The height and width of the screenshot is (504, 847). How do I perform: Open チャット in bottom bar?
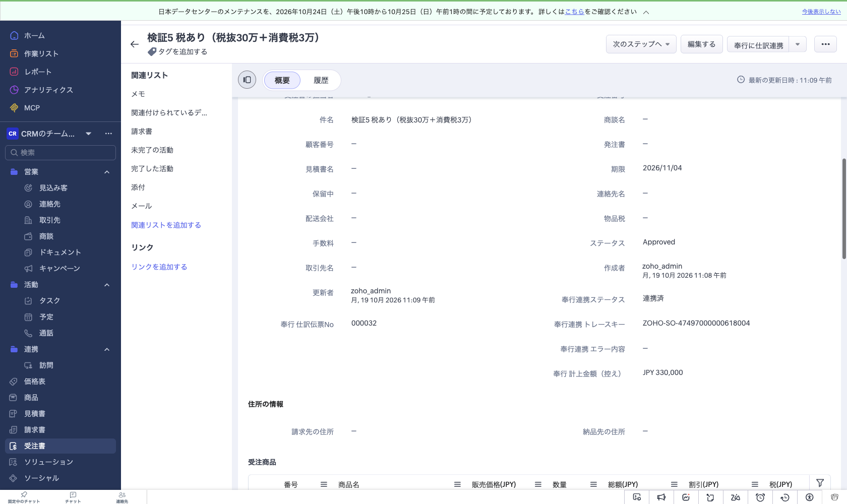coord(73,497)
